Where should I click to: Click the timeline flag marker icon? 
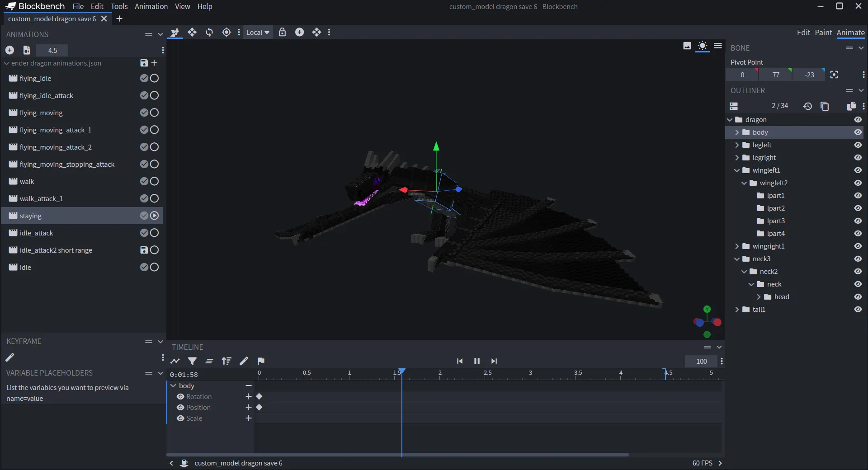(x=261, y=361)
